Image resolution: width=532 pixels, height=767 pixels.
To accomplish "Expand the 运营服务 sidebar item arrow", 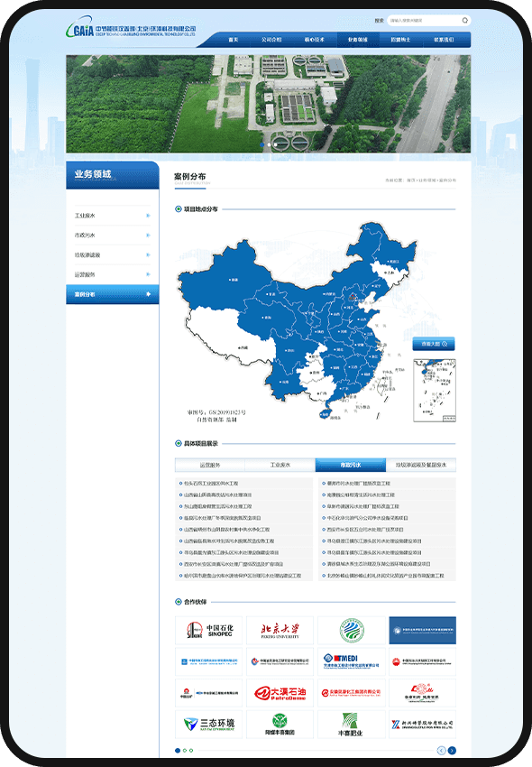I will coord(148,274).
